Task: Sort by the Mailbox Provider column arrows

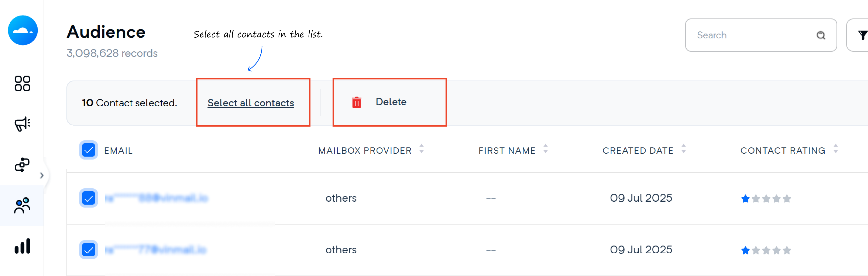Action: pos(421,149)
